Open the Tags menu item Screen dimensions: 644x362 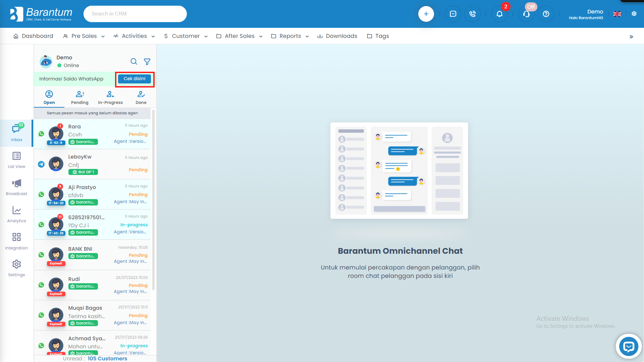(x=378, y=36)
